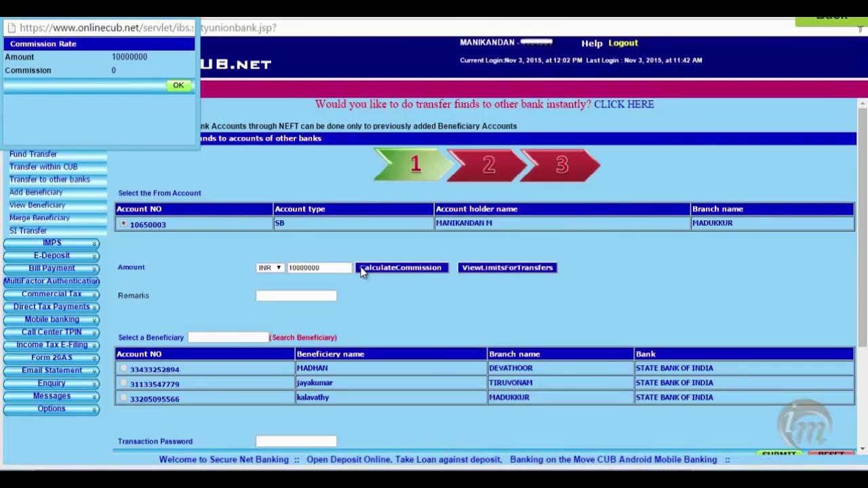Focus the Transaction Password field
868x488 pixels.
(296, 441)
